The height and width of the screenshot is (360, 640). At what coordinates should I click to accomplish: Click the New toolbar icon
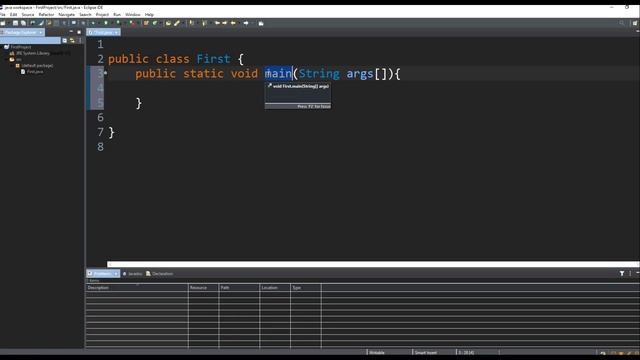tap(3, 23)
